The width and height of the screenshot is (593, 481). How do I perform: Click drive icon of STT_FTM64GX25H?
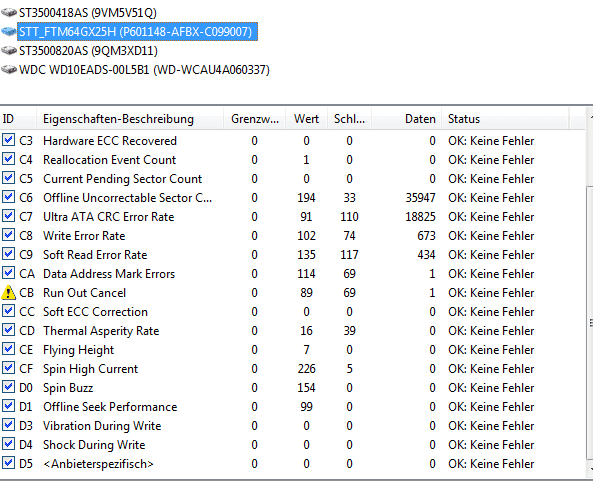tap(9, 31)
